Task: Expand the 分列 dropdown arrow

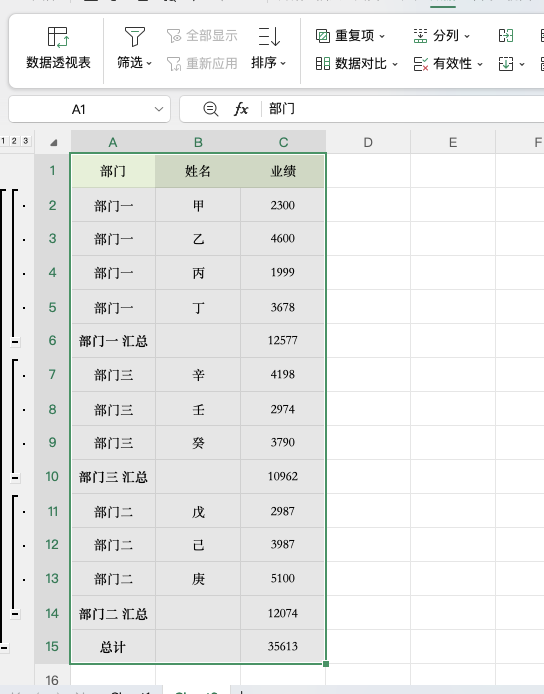Action: [467, 36]
